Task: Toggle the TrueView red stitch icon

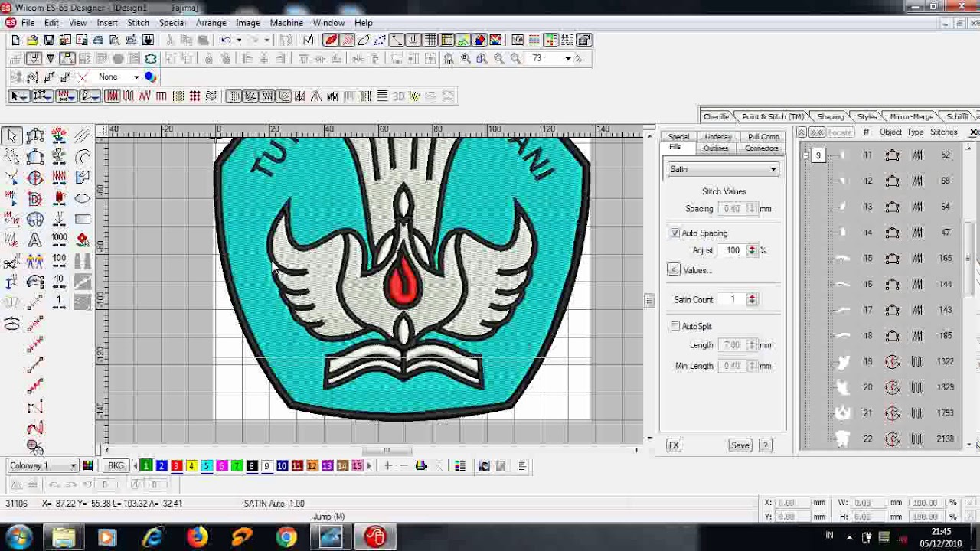Action: click(x=331, y=40)
